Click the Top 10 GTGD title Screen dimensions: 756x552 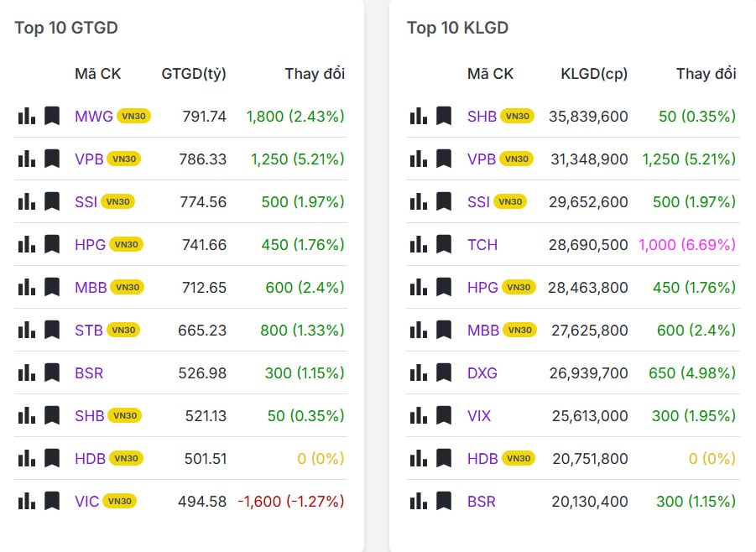tap(65, 28)
